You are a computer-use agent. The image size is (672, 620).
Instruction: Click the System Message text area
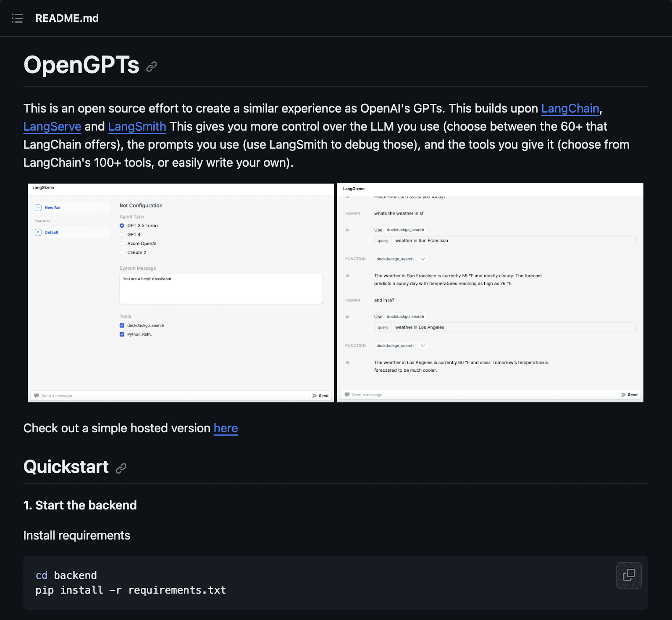(x=221, y=289)
